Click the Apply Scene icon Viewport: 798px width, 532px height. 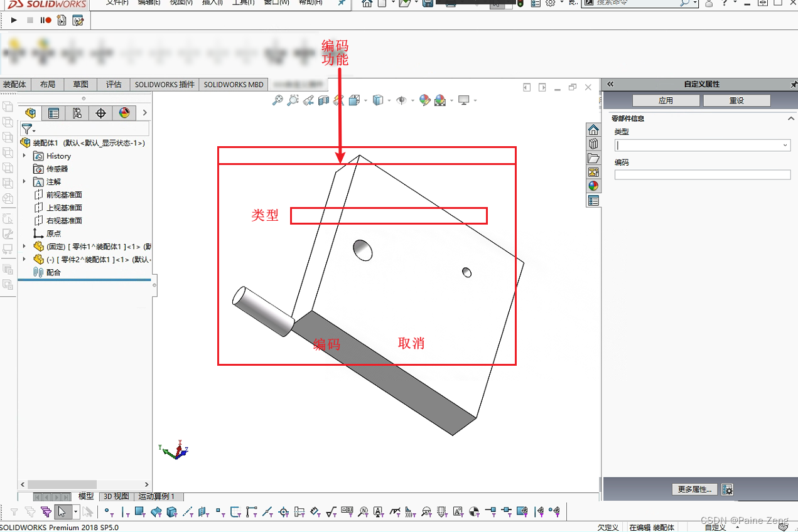click(439, 100)
